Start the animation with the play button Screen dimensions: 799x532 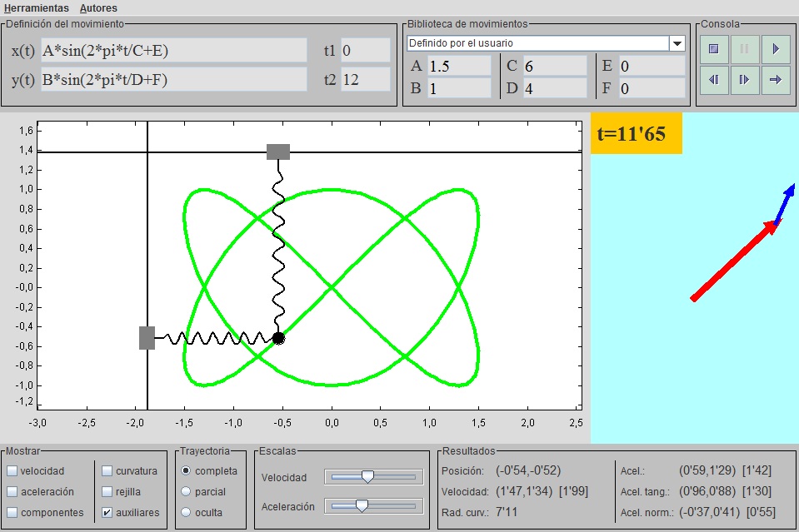[776, 49]
